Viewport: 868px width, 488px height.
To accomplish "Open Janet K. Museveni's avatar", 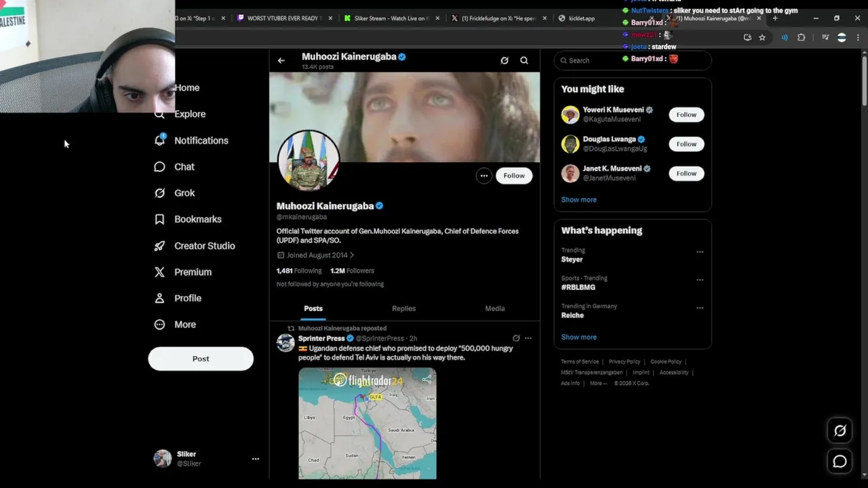I will point(570,174).
